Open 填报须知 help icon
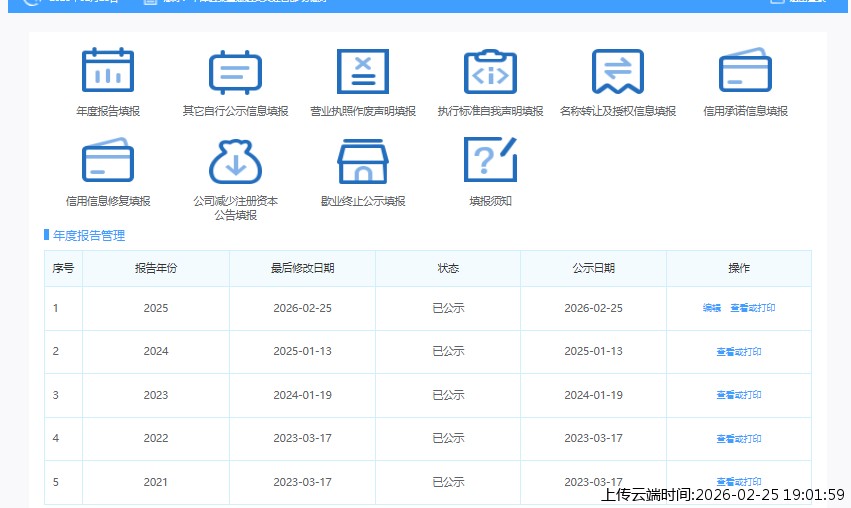Screen dimensions: 851x508 coord(490,161)
